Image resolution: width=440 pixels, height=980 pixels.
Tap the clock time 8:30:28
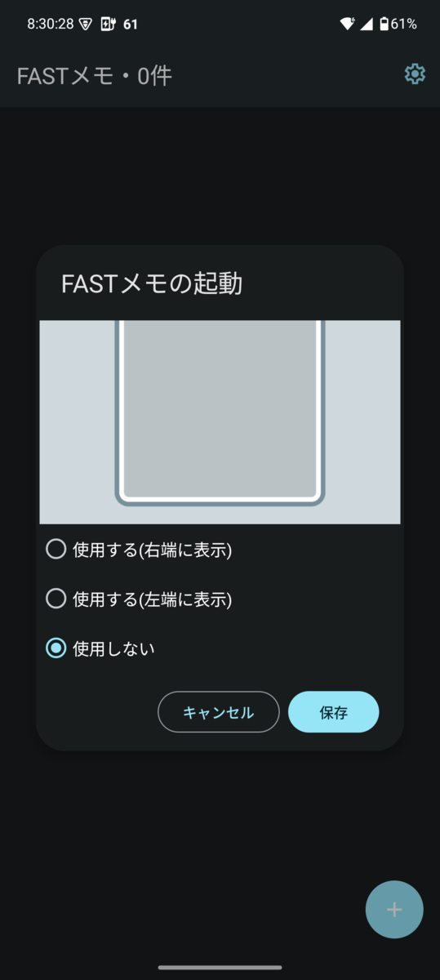50,24
